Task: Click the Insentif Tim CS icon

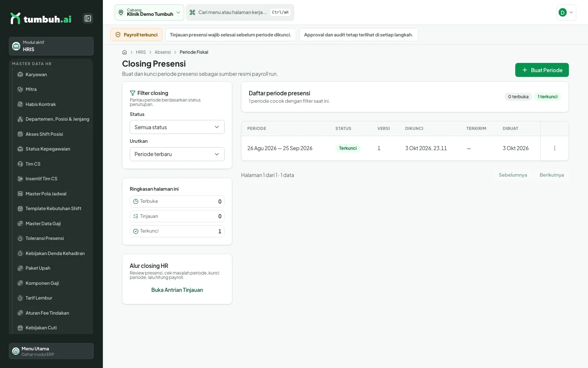Action: click(20, 179)
